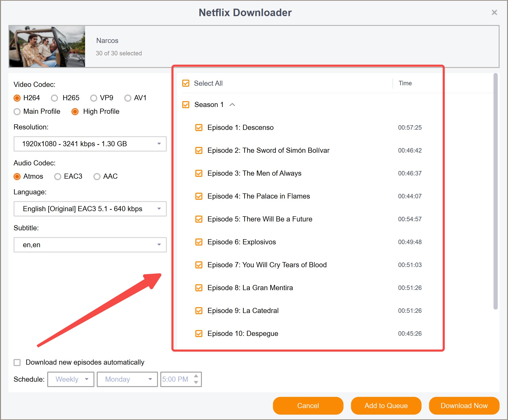Enable Download new episodes automatically
The image size is (508, 420).
point(17,363)
